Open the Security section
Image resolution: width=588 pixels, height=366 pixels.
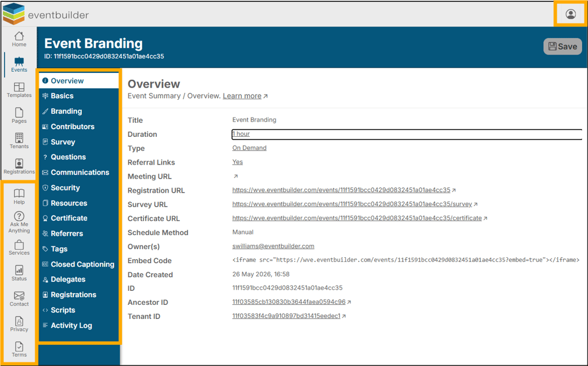(x=79, y=187)
